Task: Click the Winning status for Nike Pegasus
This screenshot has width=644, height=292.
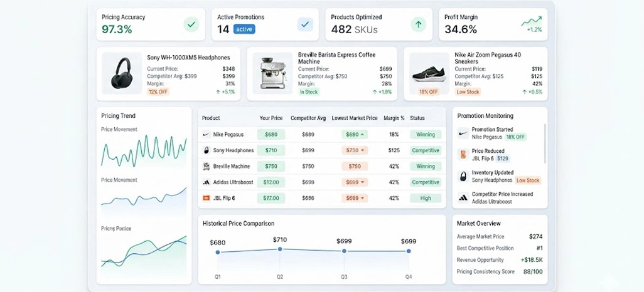Action: [x=426, y=135]
